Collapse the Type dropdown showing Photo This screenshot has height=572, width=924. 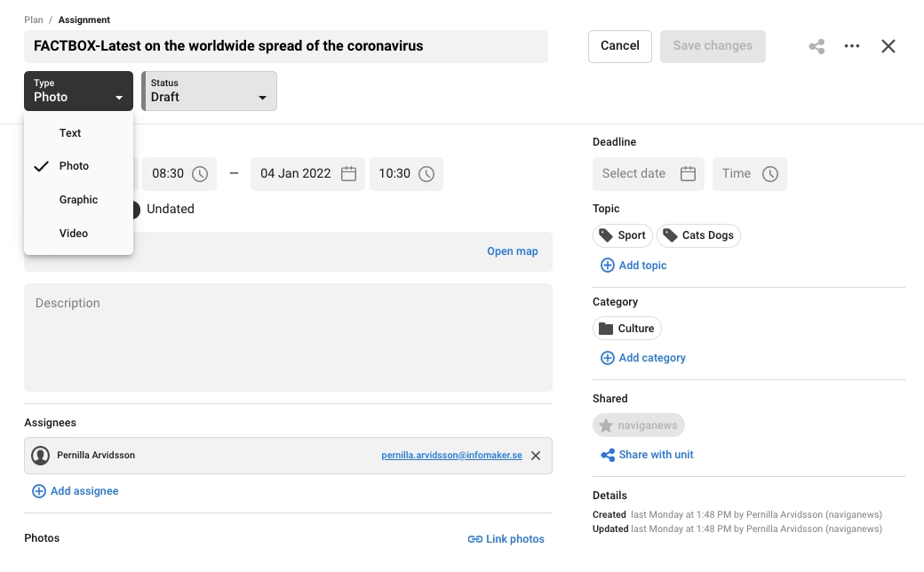tap(79, 91)
